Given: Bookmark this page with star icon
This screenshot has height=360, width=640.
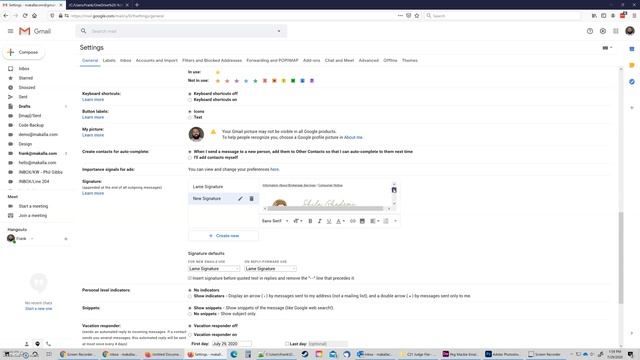Looking at the screenshot, I should 417,16.
